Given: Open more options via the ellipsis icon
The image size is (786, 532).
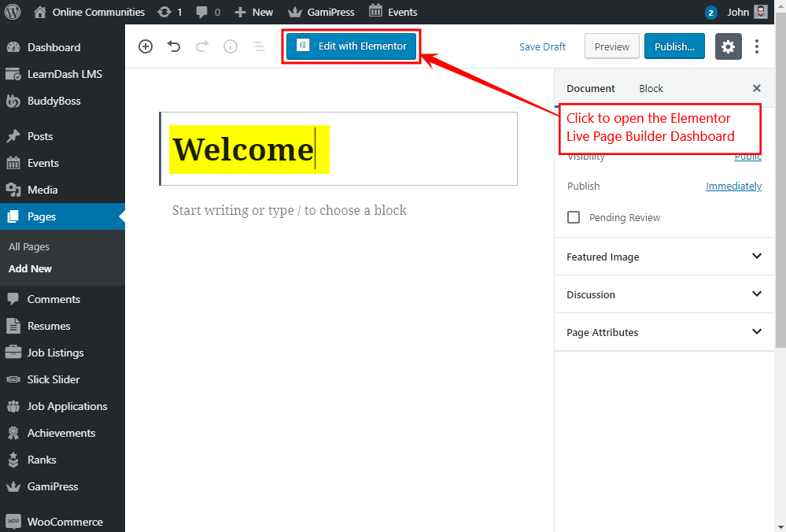Looking at the screenshot, I should point(756,46).
